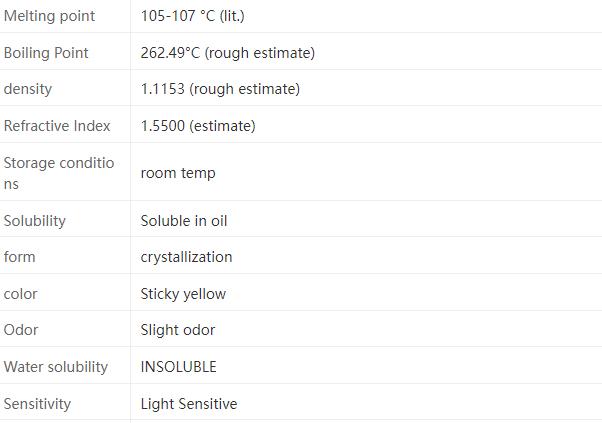Screen dimensions: 602x423
Task: Select the crystallization value
Action: [x=186, y=257]
